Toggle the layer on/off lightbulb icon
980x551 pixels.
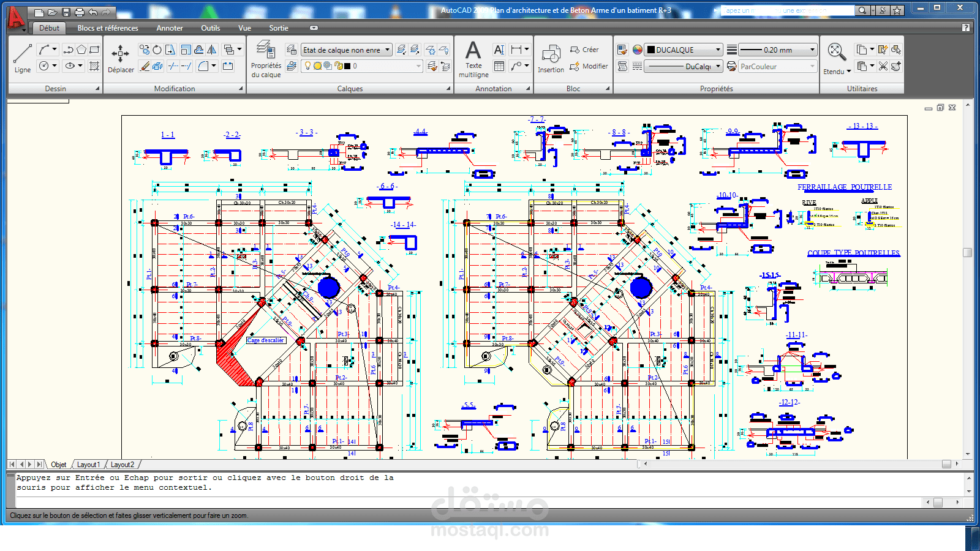[308, 66]
